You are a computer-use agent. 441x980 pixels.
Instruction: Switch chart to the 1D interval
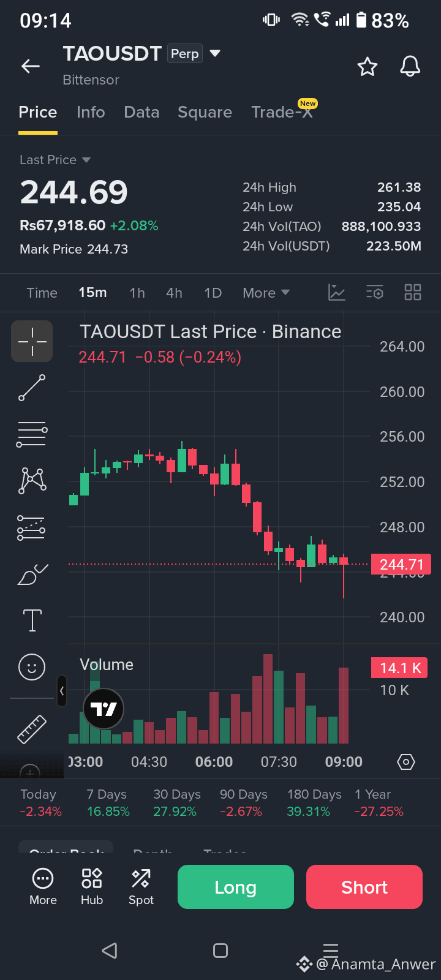click(213, 293)
